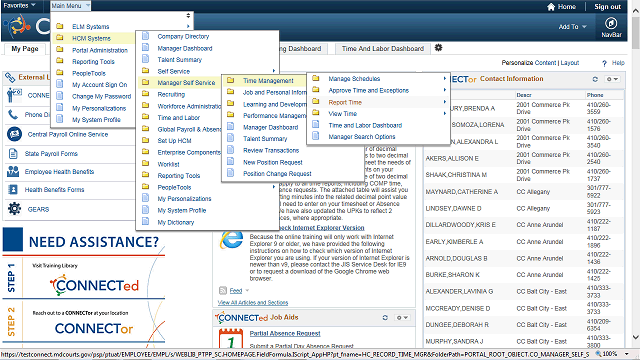Open Contact Information pagelet options dropdown

pos(612,79)
